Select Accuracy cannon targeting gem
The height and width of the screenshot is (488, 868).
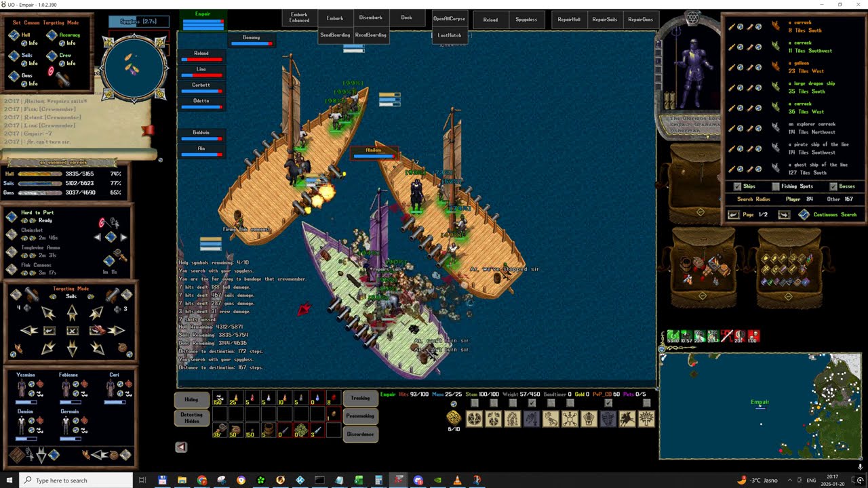tap(52, 35)
